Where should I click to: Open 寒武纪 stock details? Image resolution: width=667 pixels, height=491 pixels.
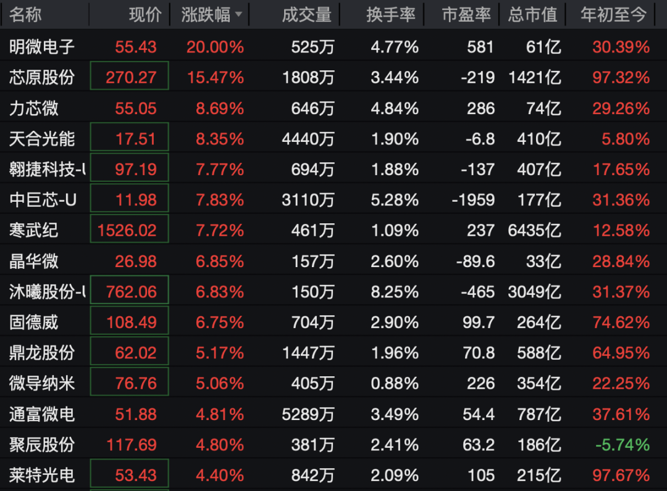coord(33,230)
